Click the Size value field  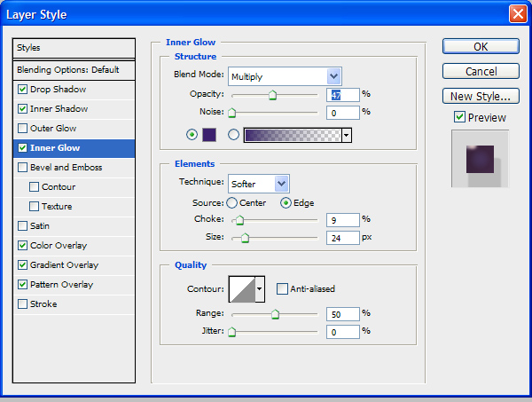[342, 238]
